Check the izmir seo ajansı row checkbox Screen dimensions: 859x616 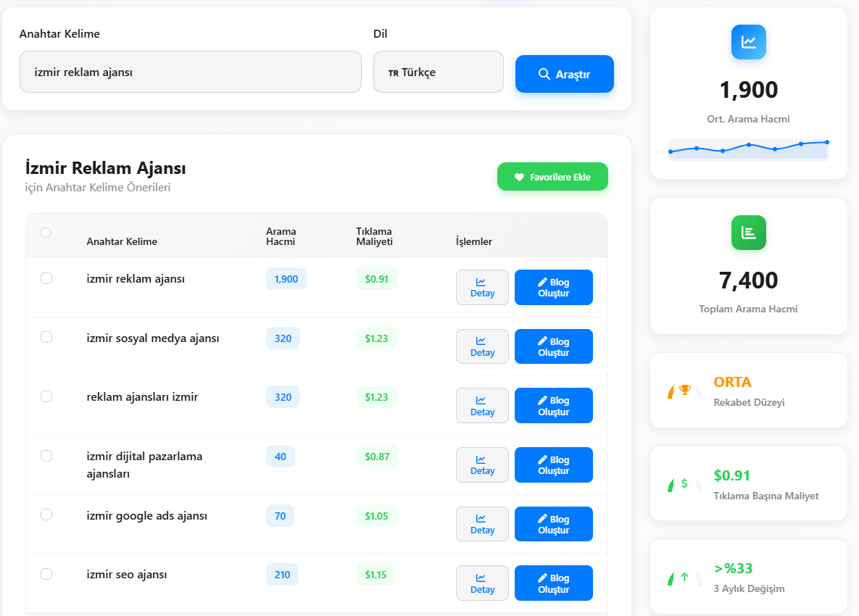pyautogui.click(x=46, y=574)
